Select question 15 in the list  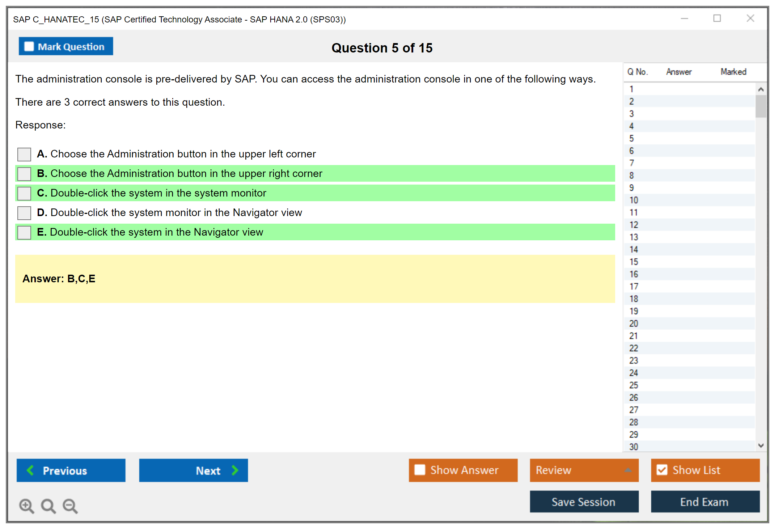[x=634, y=262]
